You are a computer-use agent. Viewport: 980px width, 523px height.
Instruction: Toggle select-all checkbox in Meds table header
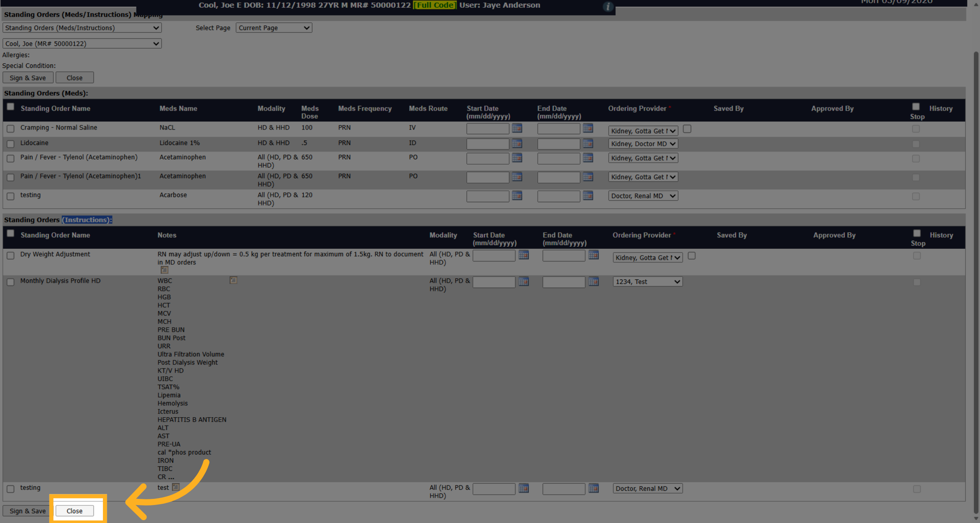(x=11, y=107)
